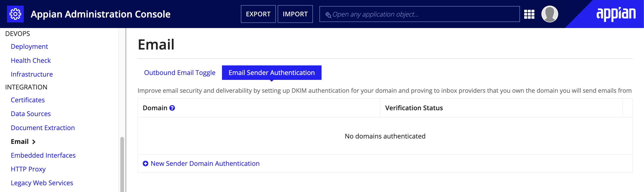Go to HTTP Proxy settings
The image size is (644, 192).
28,169
